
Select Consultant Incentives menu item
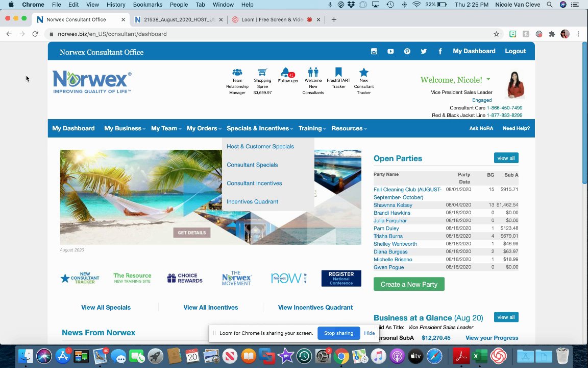[x=254, y=183]
